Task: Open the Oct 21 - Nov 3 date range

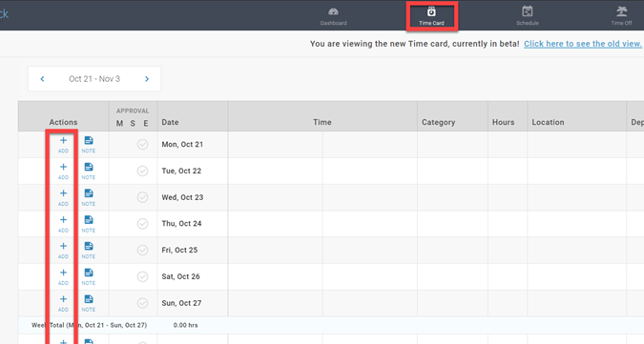Action: pyautogui.click(x=94, y=79)
